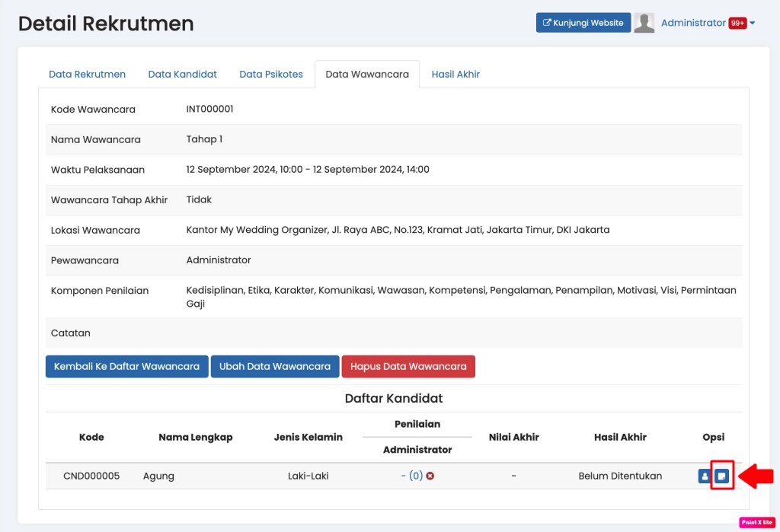
Task: Click the Ubah Data Wawancara button
Action: [275, 366]
